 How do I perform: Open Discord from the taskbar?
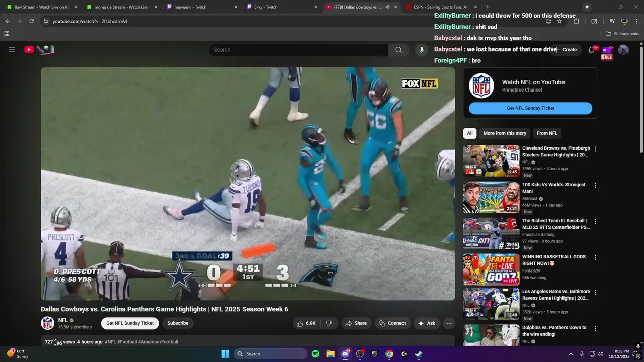(345, 354)
